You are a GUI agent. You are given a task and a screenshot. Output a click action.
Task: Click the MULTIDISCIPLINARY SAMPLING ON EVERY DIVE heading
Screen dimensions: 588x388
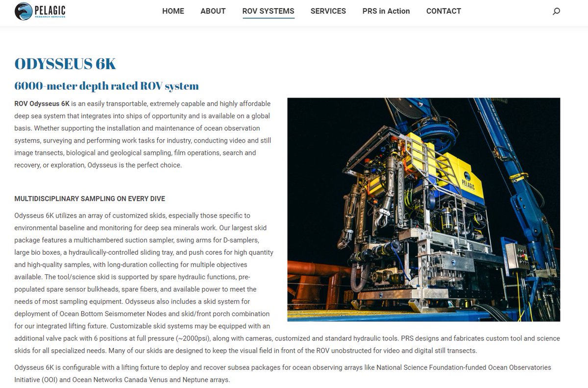tap(90, 199)
